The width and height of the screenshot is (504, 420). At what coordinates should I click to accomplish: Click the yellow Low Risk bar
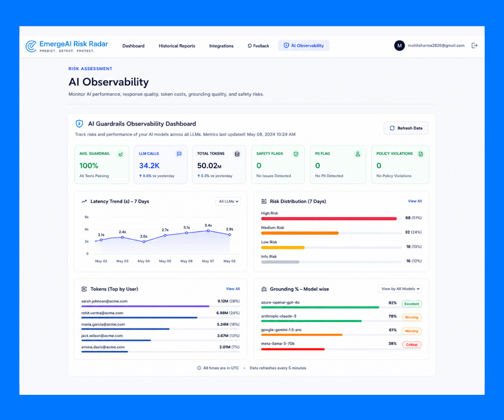point(283,247)
